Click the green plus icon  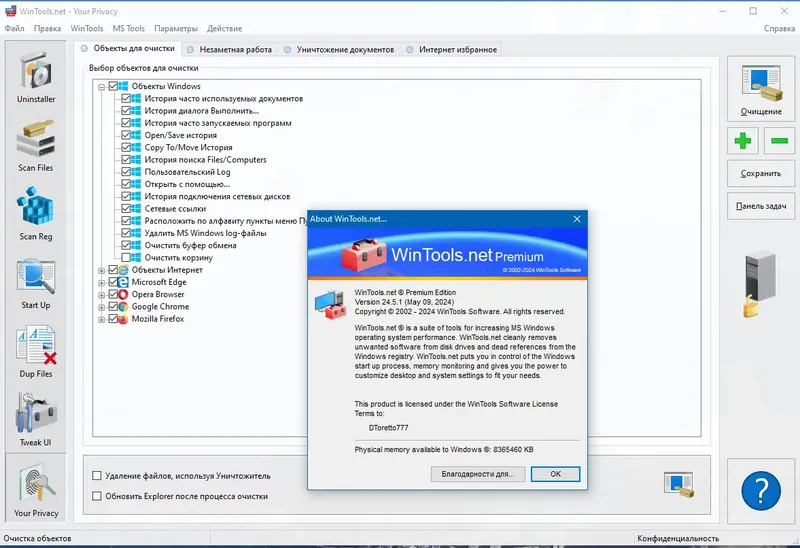coord(743,140)
